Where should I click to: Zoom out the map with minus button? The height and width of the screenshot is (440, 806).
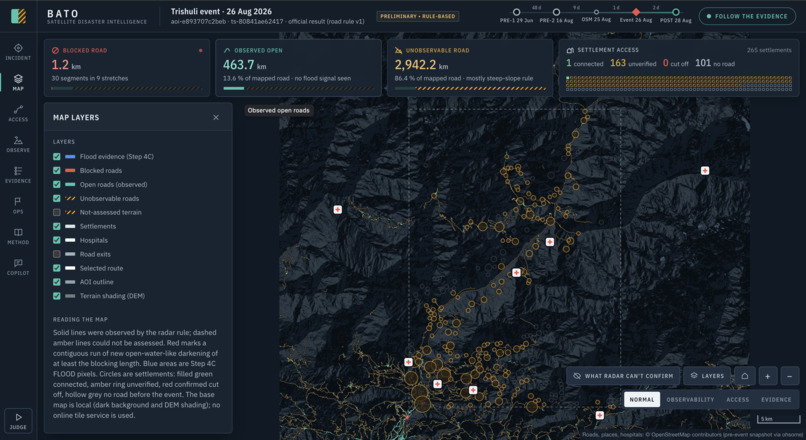pos(790,376)
